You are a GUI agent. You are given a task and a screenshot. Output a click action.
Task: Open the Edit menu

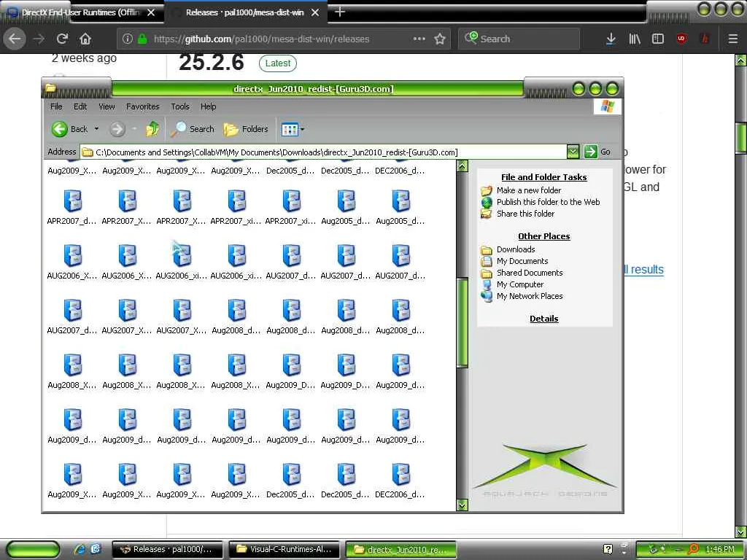point(80,106)
